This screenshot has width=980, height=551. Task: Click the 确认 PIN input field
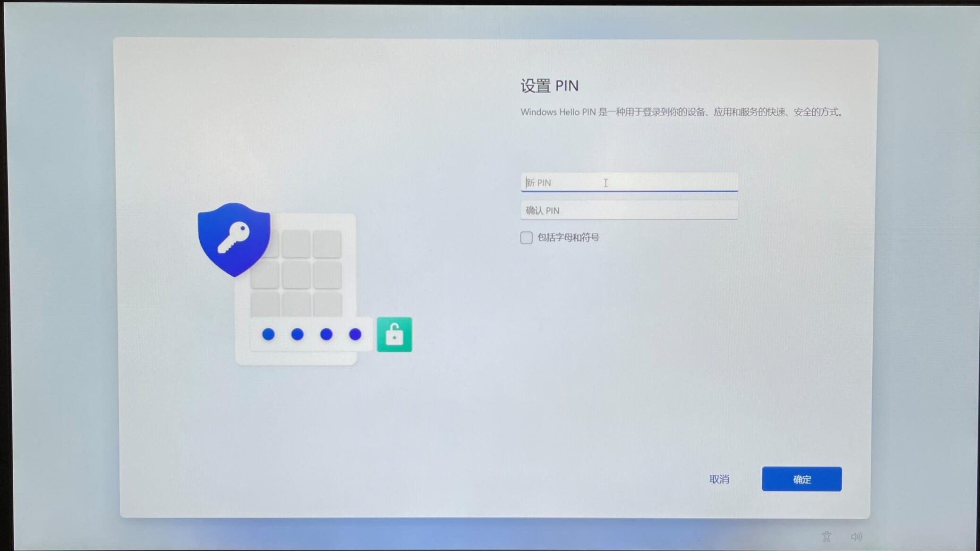click(630, 210)
